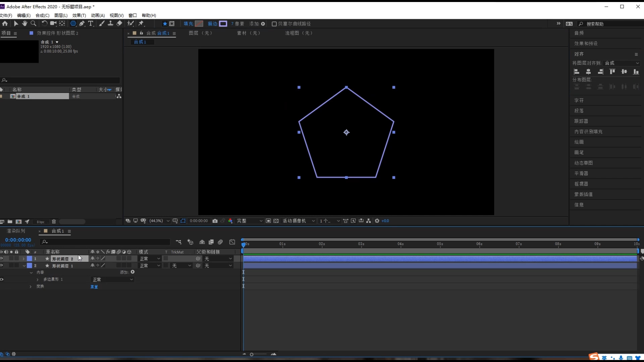Select the Zoom magnifier tool
644x362 pixels.
34,23
